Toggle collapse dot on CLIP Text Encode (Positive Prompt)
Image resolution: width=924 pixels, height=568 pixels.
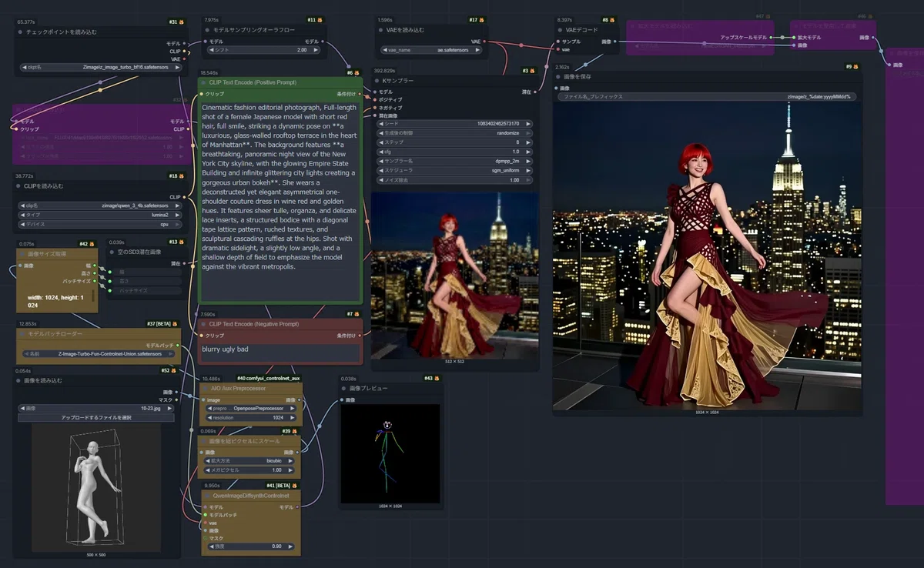(204, 82)
